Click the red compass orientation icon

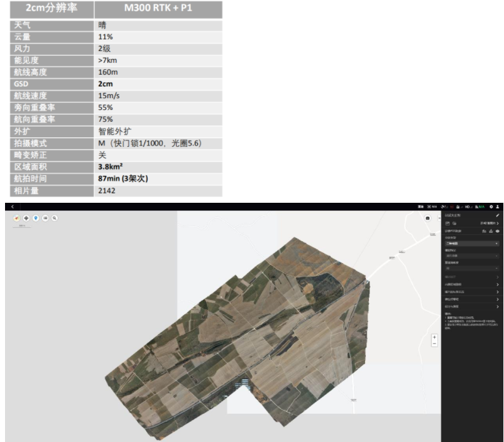coord(17,218)
